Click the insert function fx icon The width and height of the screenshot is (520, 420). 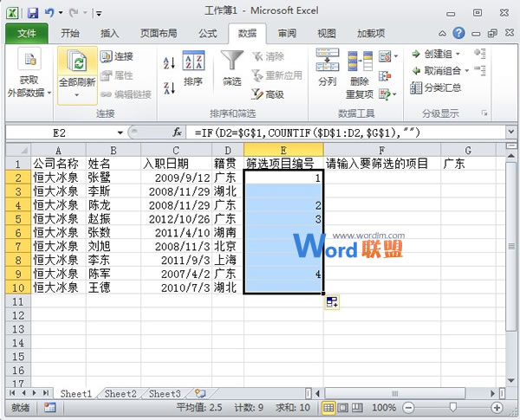tap(177, 132)
